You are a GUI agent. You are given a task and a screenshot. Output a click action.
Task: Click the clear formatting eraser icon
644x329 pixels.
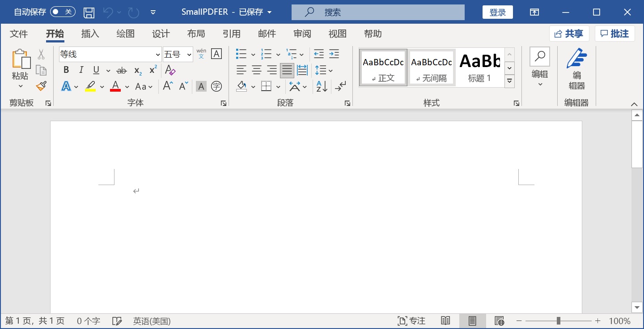170,70
